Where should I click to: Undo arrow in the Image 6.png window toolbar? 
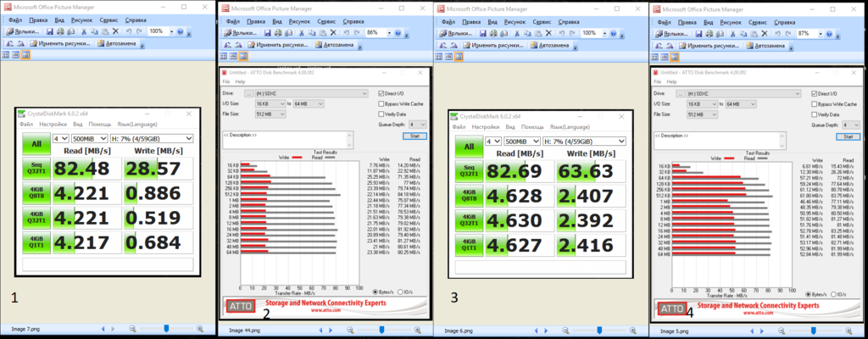coord(564,33)
